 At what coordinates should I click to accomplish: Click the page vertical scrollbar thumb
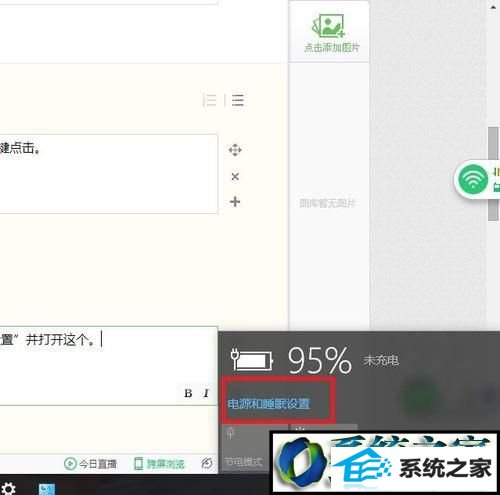(x=493, y=173)
